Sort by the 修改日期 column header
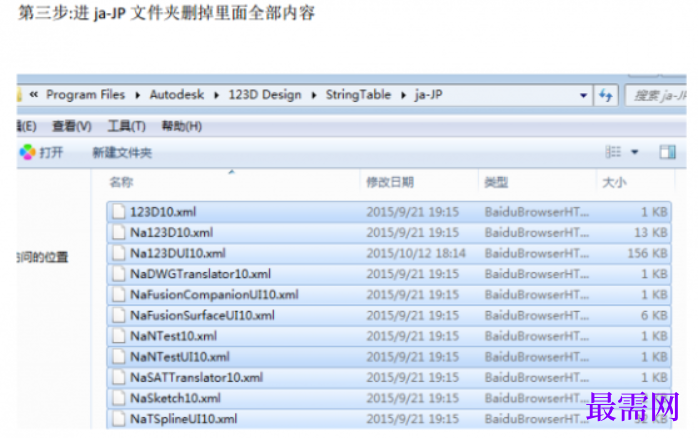This screenshot has height=438, width=698. [390, 182]
